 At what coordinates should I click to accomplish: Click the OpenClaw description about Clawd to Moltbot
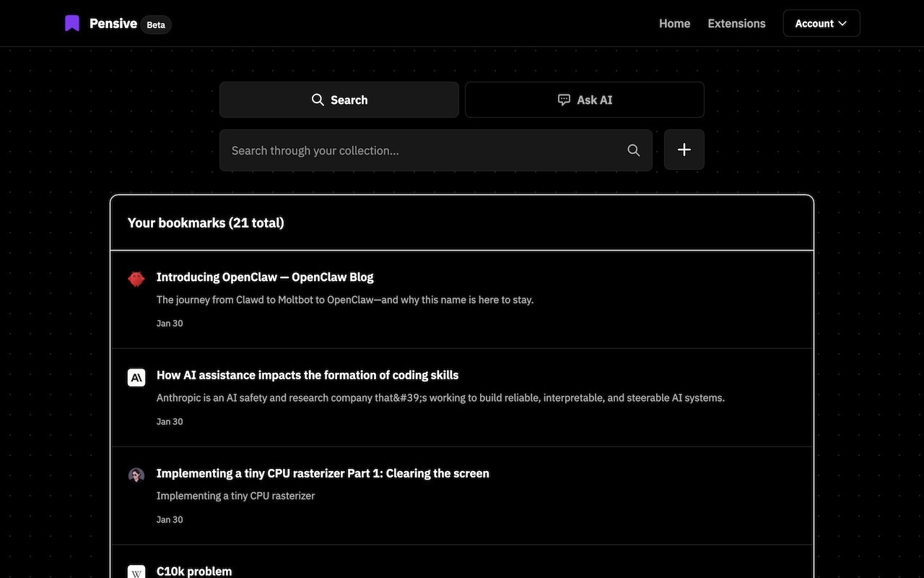345,300
